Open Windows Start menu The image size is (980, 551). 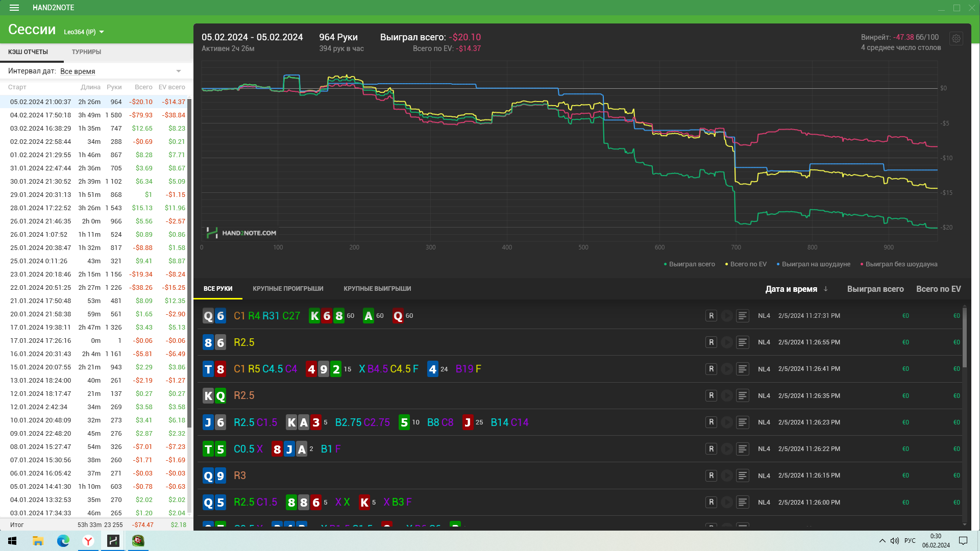click(x=12, y=541)
